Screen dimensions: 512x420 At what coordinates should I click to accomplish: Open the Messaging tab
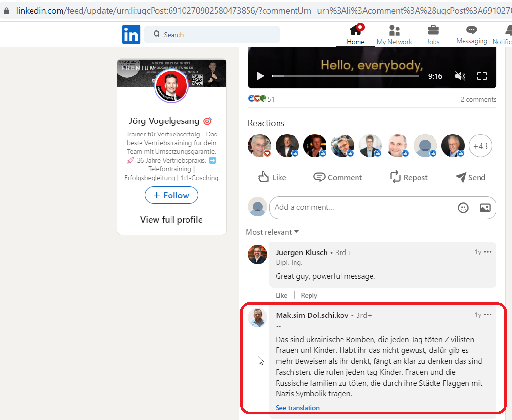[472, 34]
